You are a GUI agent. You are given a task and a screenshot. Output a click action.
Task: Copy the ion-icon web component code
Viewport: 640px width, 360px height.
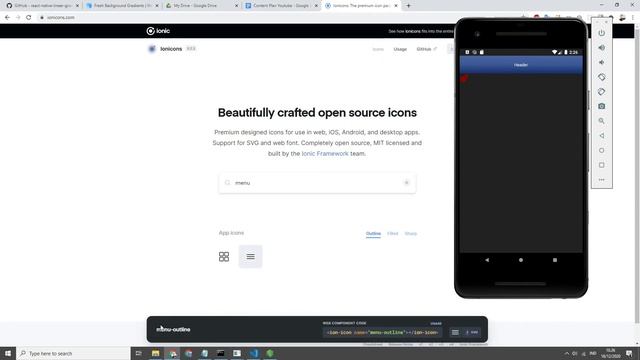pos(382,332)
